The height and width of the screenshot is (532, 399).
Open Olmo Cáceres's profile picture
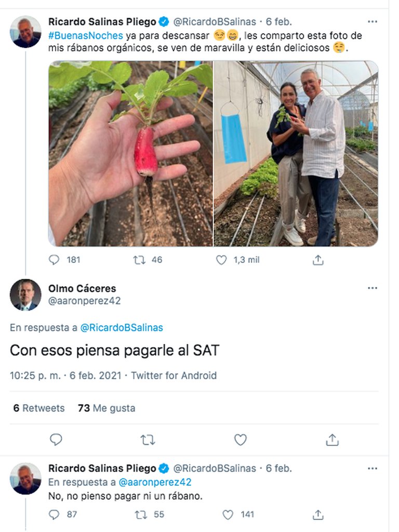click(x=25, y=295)
